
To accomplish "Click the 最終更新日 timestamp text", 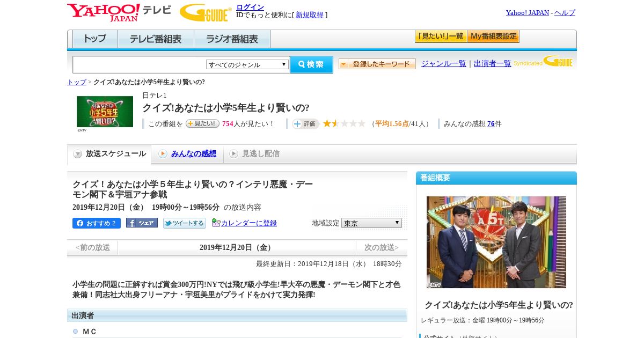I will pos(329,264).
